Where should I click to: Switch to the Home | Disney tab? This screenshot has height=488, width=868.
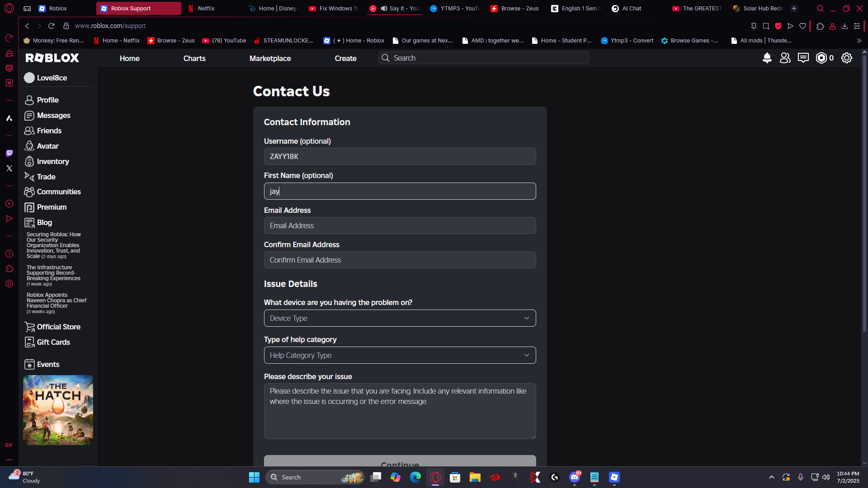pyautogui.click(x=273, y=8)
